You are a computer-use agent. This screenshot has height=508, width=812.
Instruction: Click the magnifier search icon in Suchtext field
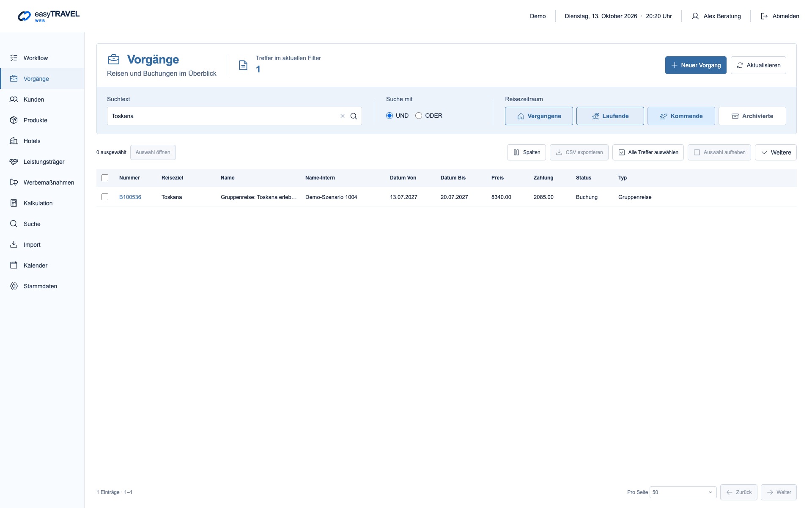[354, 116]
